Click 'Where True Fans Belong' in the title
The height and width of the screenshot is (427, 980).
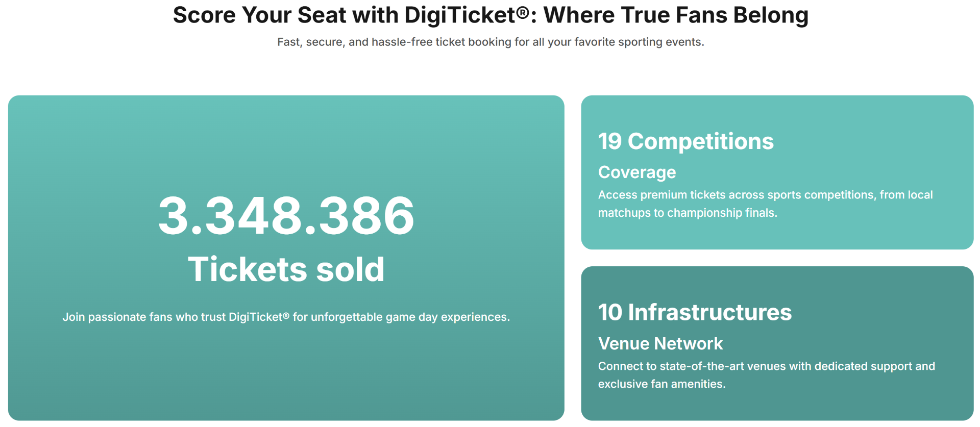click(x=675, y=15)
